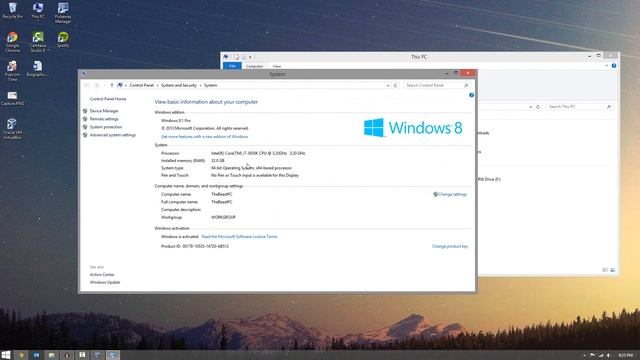Image resolution: width=640 pixels, height=360 pixels.
Task: Switch to large icons view in This PC
Action: (613, 270)
